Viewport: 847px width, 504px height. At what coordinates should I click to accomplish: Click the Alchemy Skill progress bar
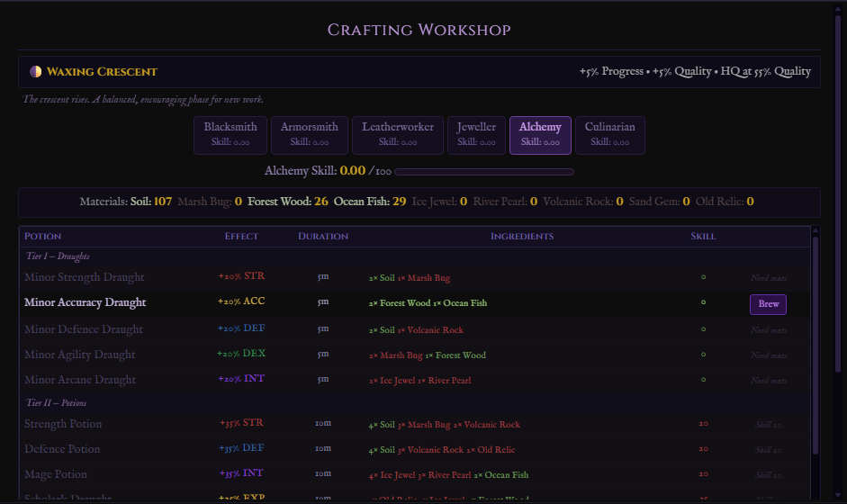(484, 172)
